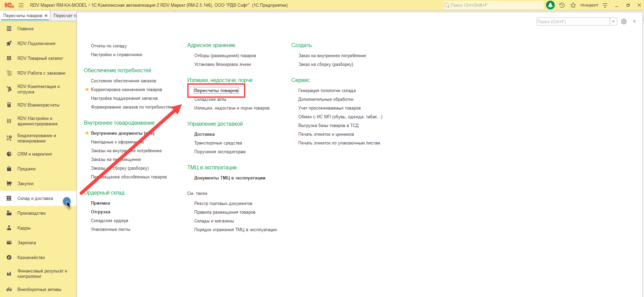Open Установки блокировок ячеек
Screen dimensions: 644x297
point(222,65)
